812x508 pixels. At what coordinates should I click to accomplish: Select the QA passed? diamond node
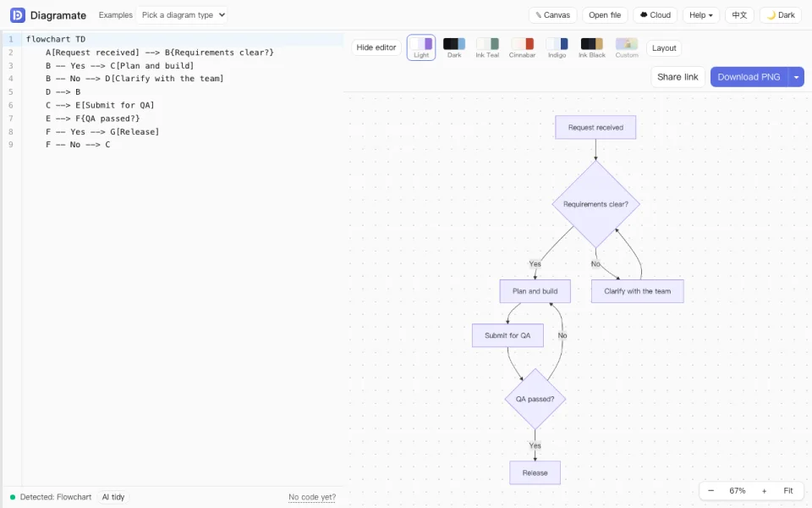(x=535, y=399)
